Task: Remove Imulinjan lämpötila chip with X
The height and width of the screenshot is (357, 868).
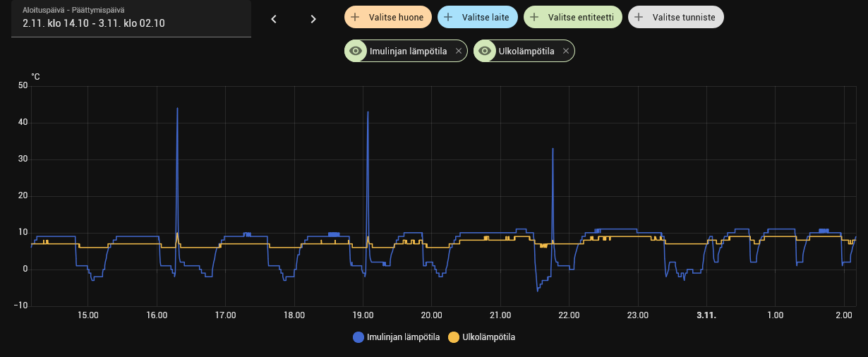Action: (x=458, y=51)
